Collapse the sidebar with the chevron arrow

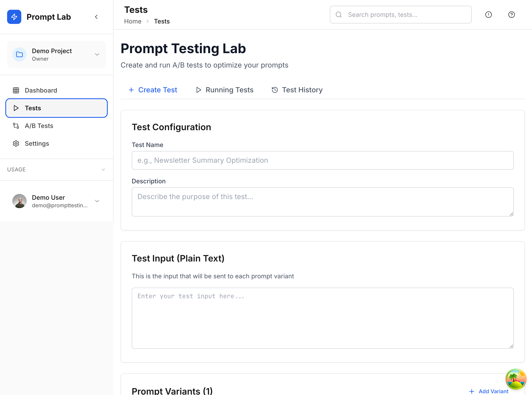point(96,17)
